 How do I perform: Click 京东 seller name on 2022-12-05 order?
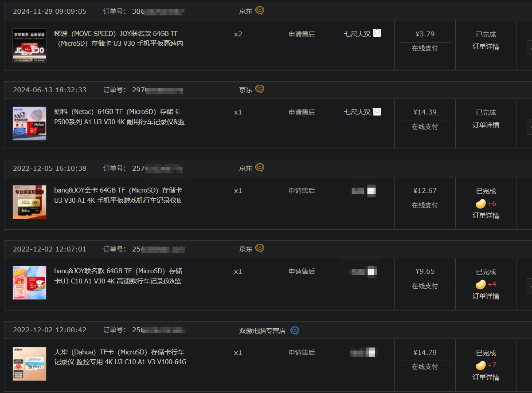(246, 168)
